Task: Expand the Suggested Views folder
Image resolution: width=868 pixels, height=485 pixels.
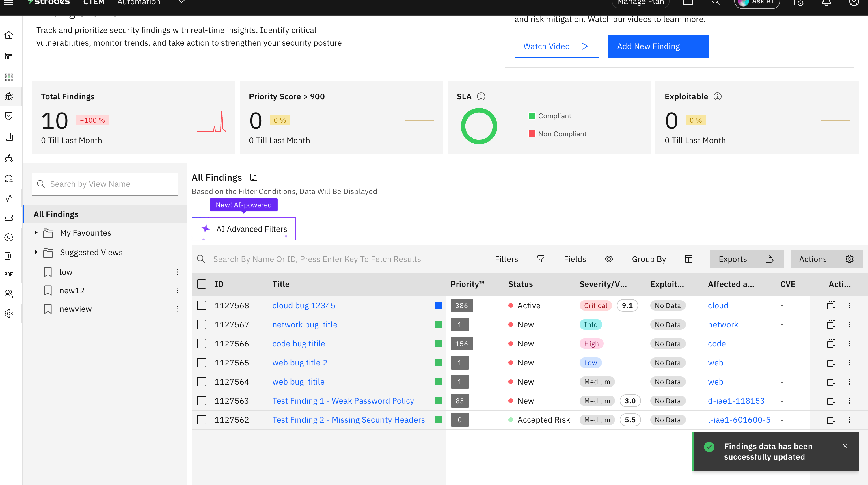Action: coord(36,252)
